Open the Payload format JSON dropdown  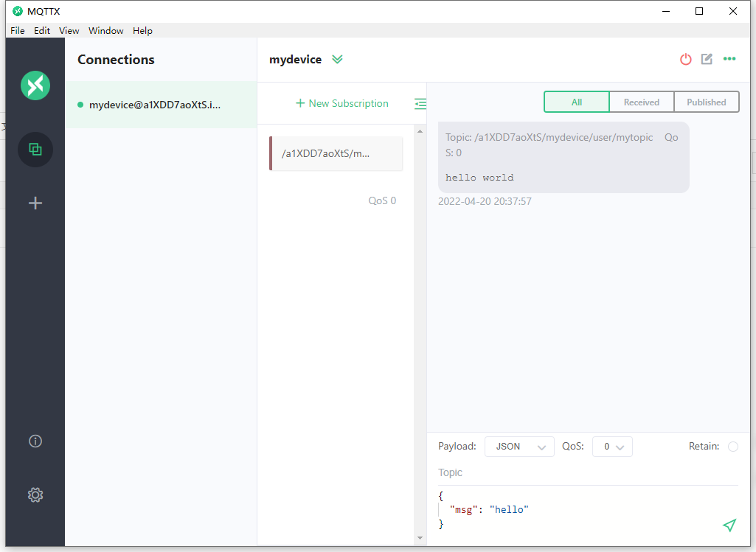point(519,447)
